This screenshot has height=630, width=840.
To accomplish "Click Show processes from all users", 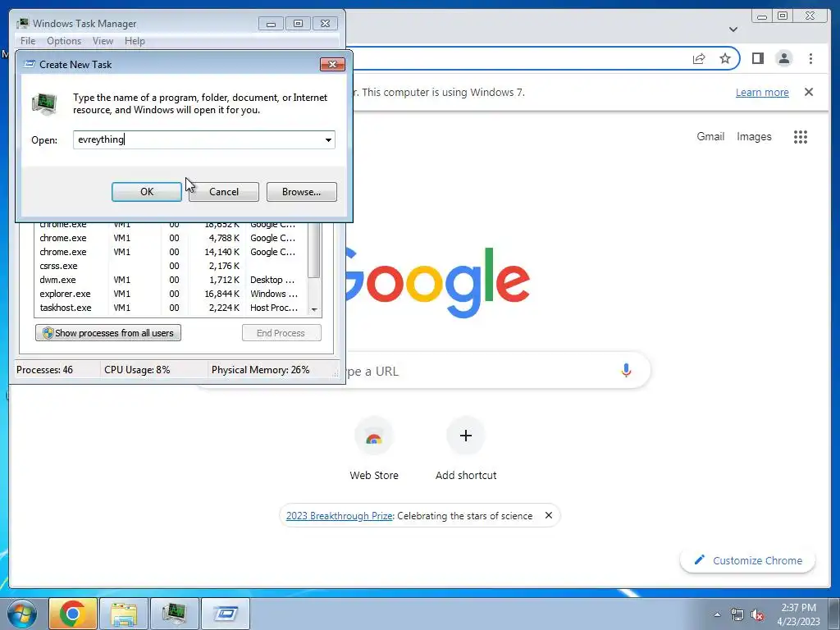I will [x=108, y=333].
